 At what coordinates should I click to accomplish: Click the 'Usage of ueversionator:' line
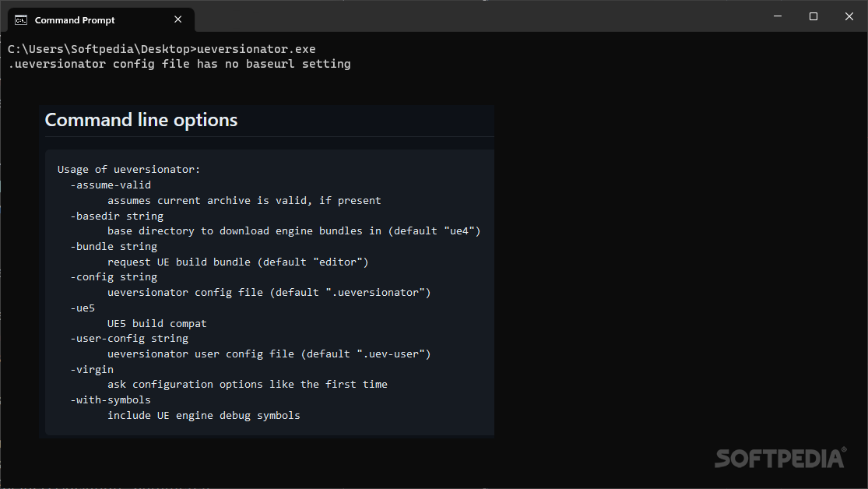[128, 170]
